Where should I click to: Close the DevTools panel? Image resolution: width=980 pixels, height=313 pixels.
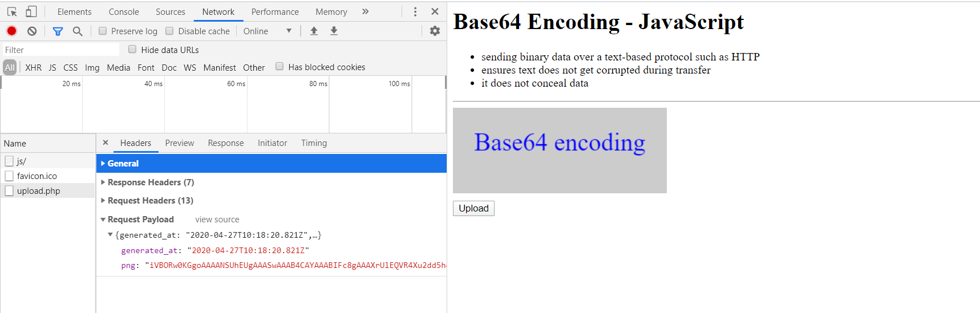[x=435, y=11]
